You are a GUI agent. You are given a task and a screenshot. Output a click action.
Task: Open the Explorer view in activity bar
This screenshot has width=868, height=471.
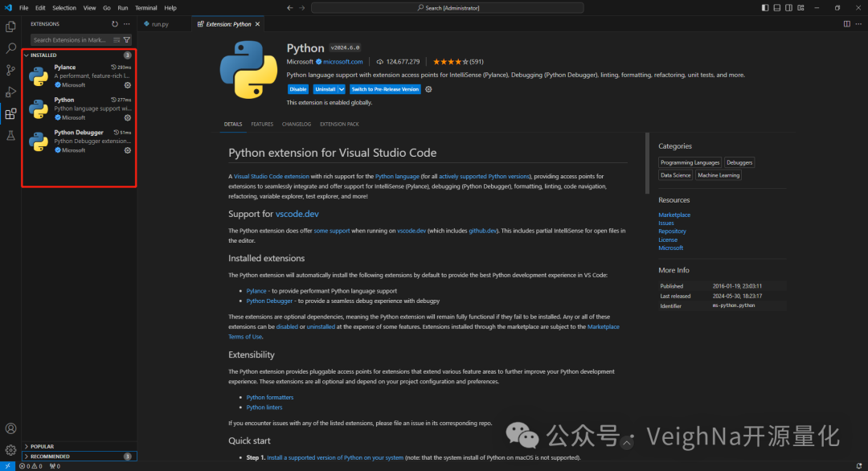(x=10, y=27)
